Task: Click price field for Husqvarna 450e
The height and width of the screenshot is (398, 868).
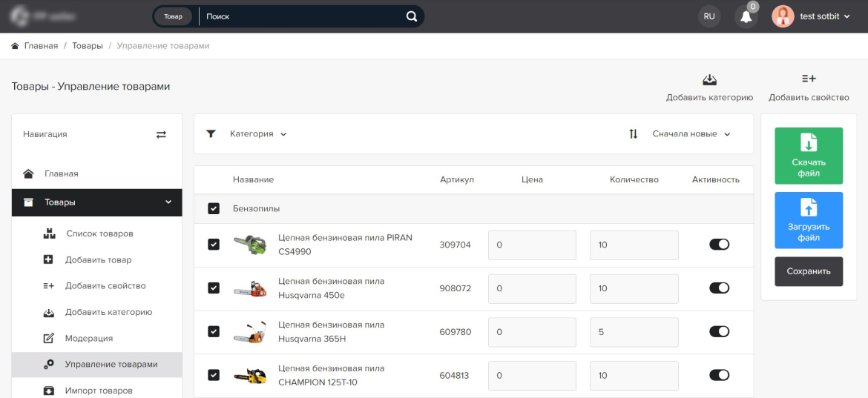Action: point(532,288)
